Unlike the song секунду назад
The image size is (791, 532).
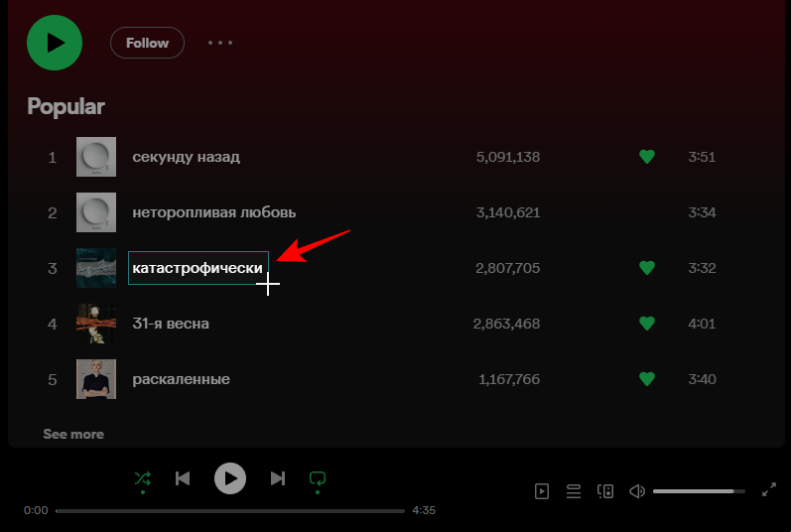click(x=647, y=157)
